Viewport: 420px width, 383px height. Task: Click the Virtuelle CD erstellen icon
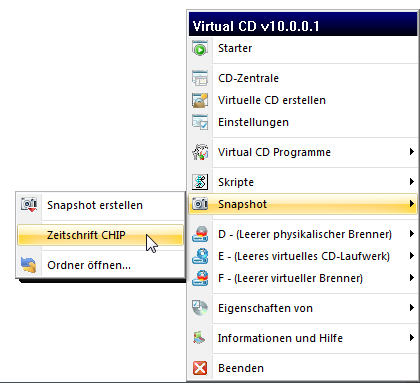200,100
